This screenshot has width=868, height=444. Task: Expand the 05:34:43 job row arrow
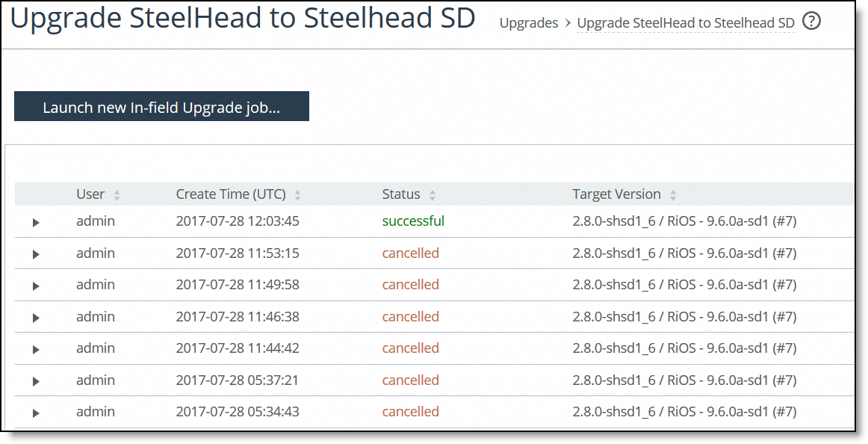(x=36, y=413)
